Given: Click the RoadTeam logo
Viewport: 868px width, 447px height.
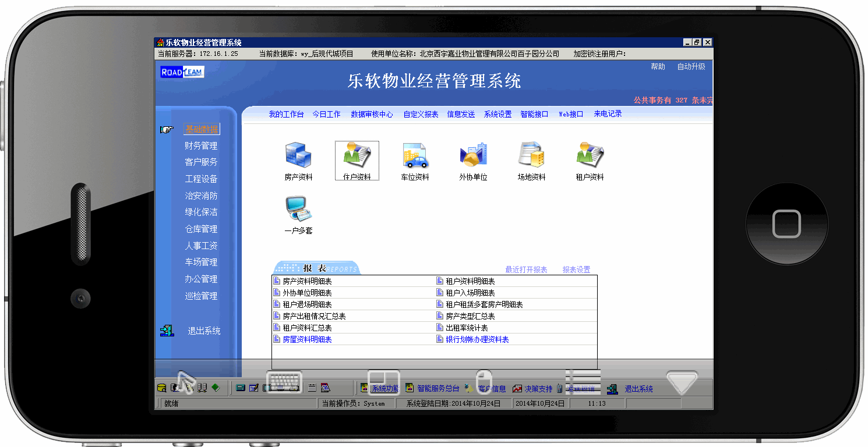Looking at the screenshot, I should tap(182, 72).
